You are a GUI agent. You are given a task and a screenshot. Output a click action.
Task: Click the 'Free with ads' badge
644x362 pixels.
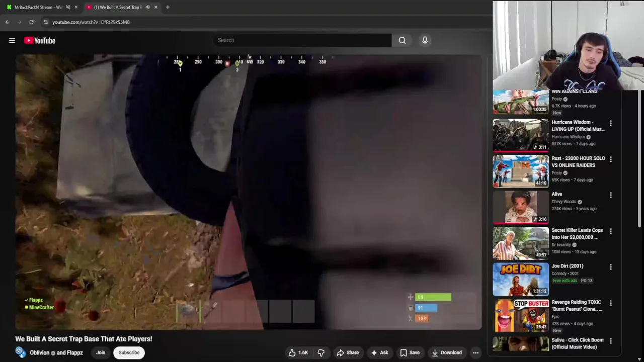tap(565, 281)
